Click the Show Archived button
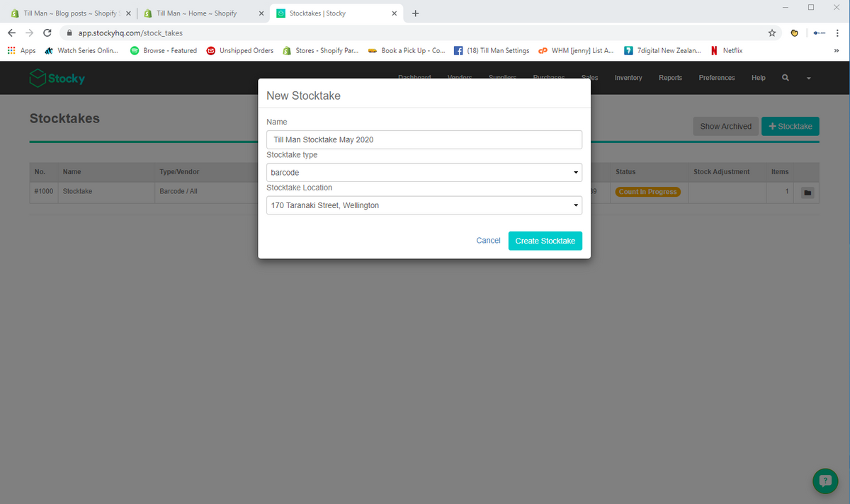The width and height of the screenshot is (850, 504). (x=725, y=125)
